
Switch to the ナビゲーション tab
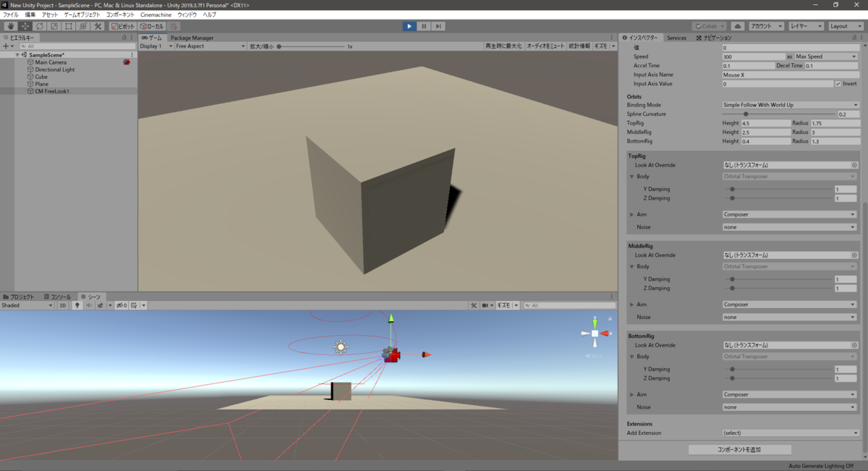click(x=713, y=38)
